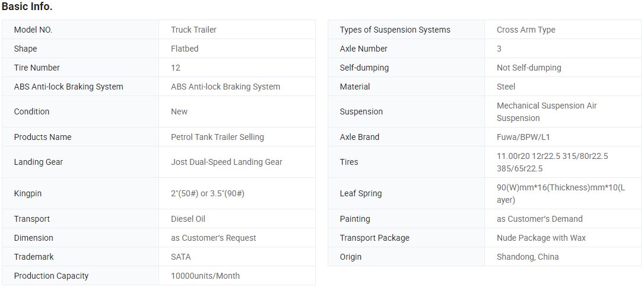This screenshot has height=287, width=644.
Task: Click the Shandong, China origin value
Action: (527, 257)
